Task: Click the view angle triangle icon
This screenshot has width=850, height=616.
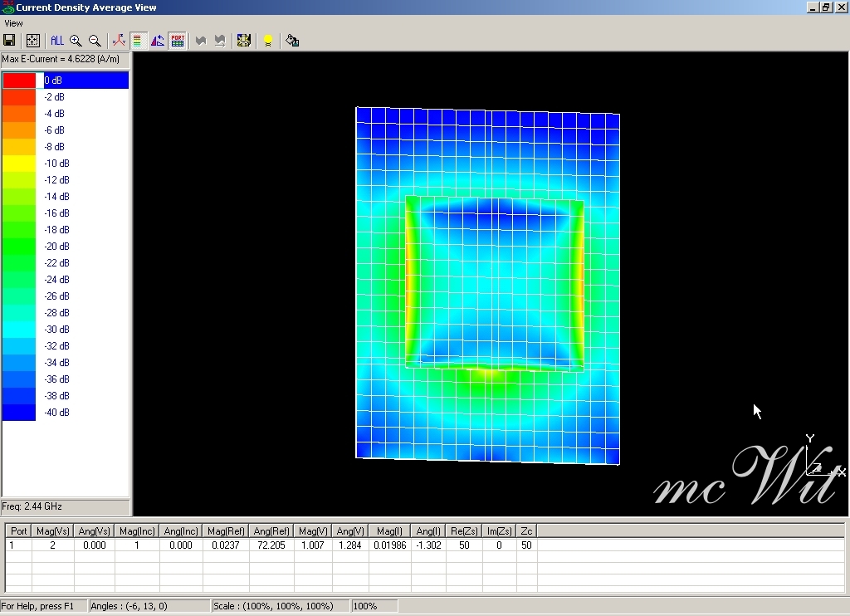Action: (157, 40)
